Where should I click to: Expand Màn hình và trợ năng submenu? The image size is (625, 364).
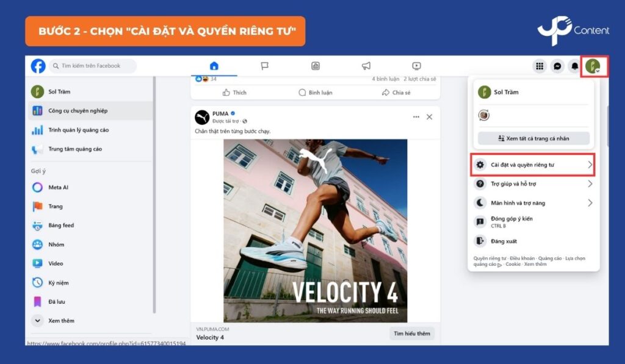point(532,202)
